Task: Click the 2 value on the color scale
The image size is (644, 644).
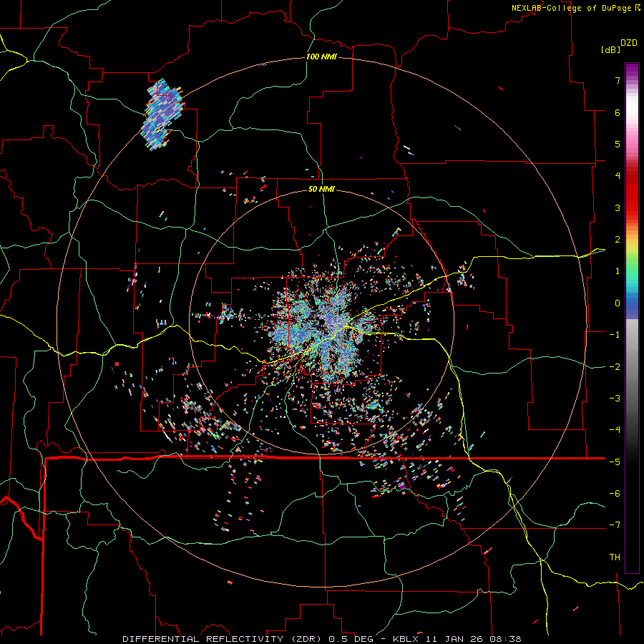Action: click(x=618, y=240)
